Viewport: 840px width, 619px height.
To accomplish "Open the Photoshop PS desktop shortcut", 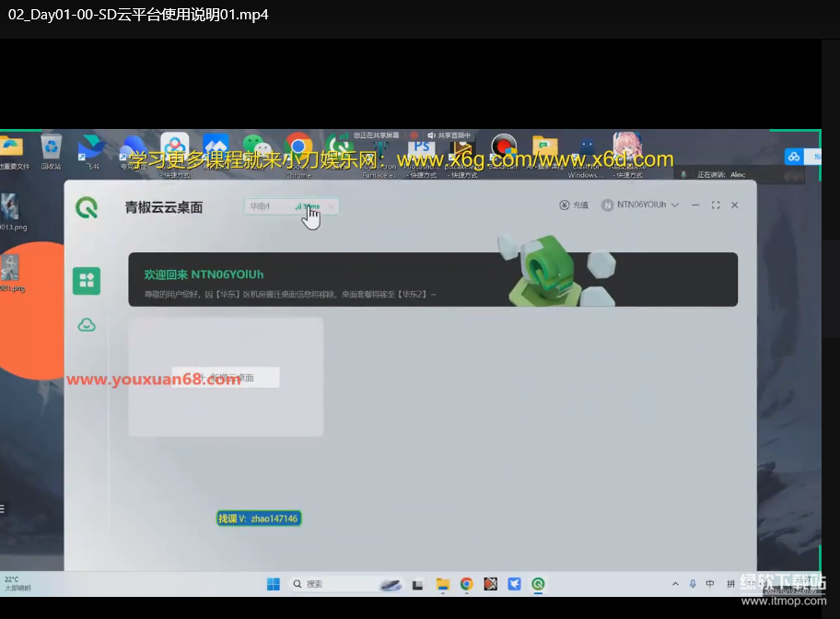I will click(422, 155).
